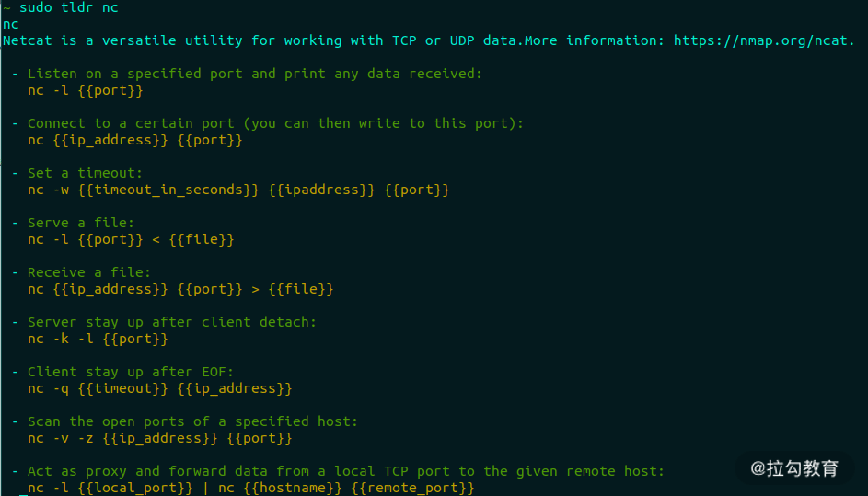Click the https://nmap.org/ncat URL
The width and height of the screenshot is (868, 496).
pyautogui.click(x=760, y=41)
